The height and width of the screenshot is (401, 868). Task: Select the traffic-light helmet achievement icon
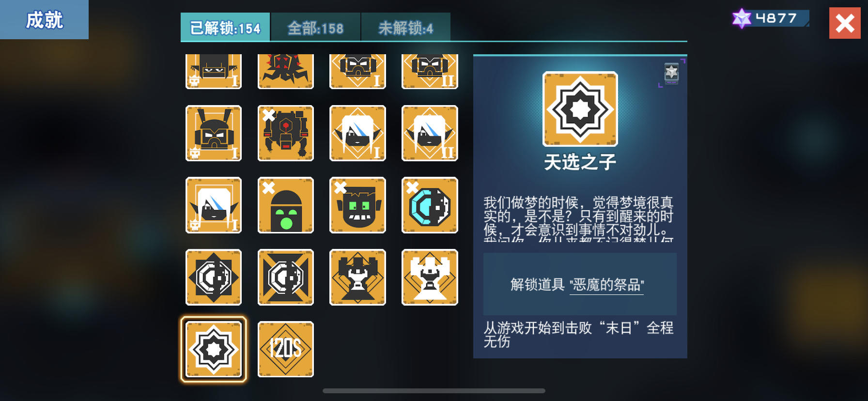(286, 205)
